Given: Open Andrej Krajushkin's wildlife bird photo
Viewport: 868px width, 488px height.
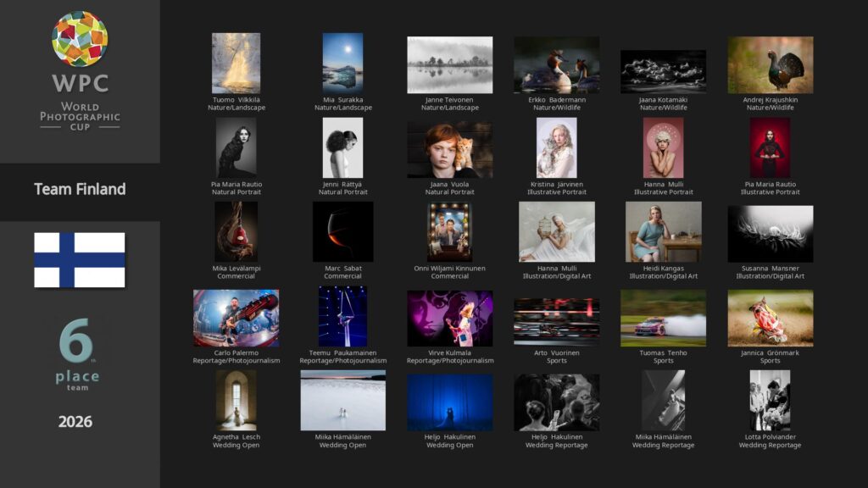Looking at the screenshot, I should tap(770, 64).
